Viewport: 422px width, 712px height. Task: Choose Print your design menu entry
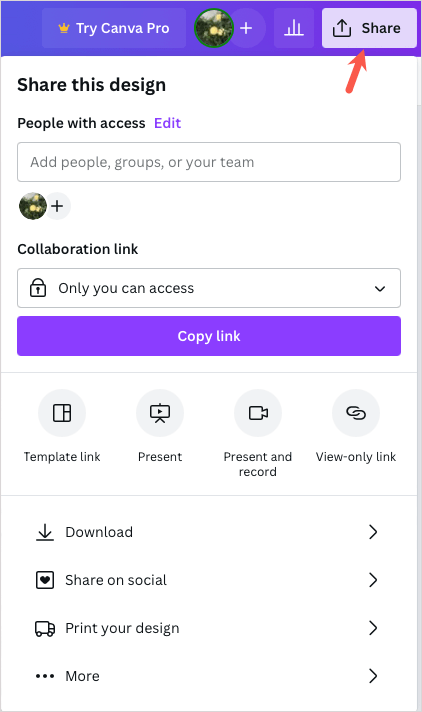pyautogui.click(x=209, y=628)
